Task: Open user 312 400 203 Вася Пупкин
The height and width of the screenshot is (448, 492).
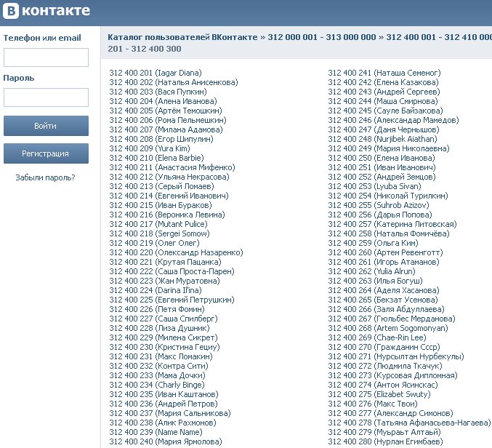Action: [x=158, y=92]
